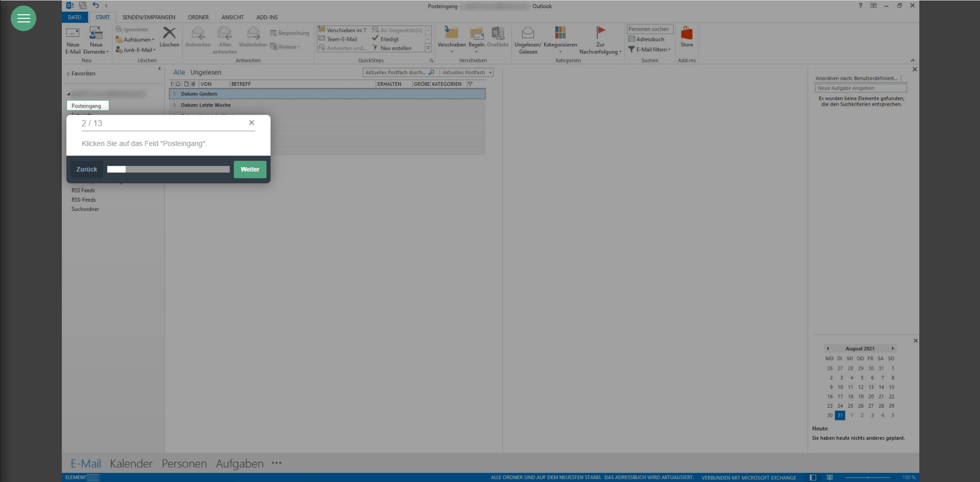The image size is (980, 482).
Task: Click the Löschen delete icon
Action: (x=169, y=34)
